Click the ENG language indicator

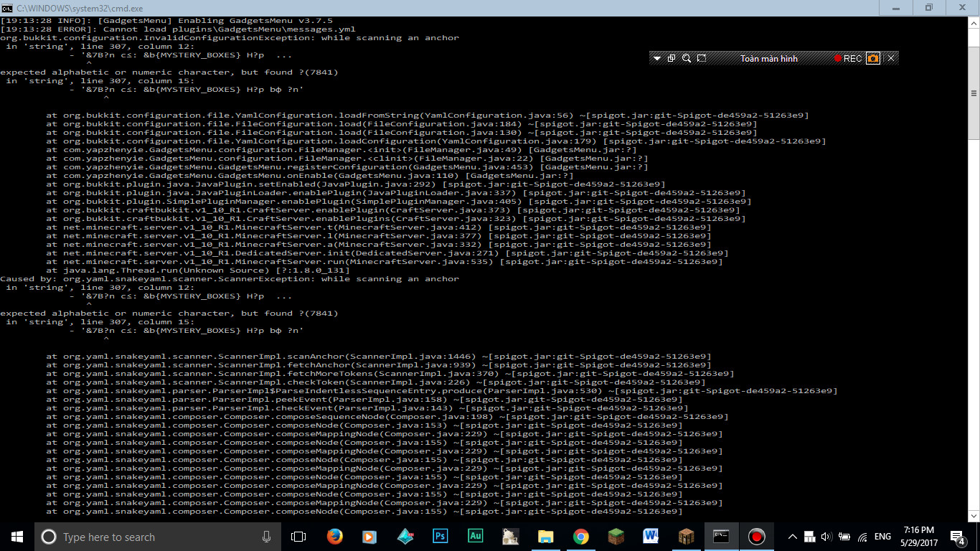coord(882,537)
